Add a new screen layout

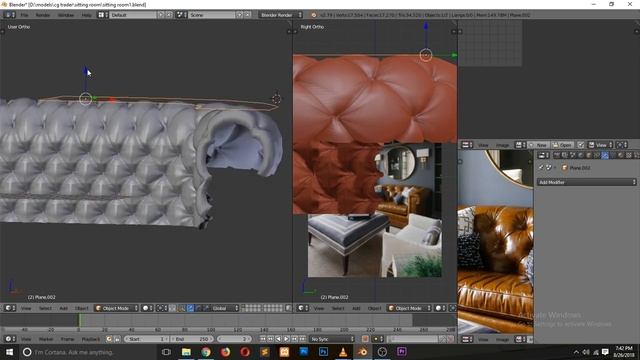pyautogui.click(x=161, y=15)
